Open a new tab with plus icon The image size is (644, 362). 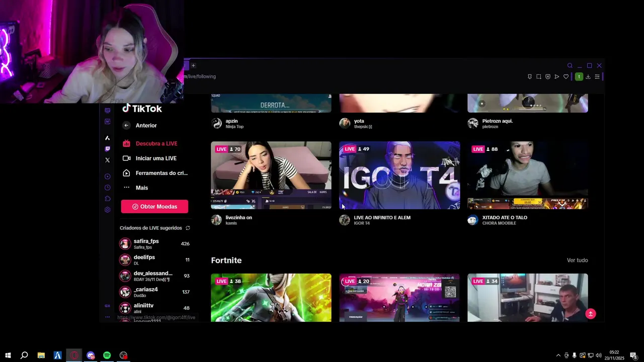point(193,65)
